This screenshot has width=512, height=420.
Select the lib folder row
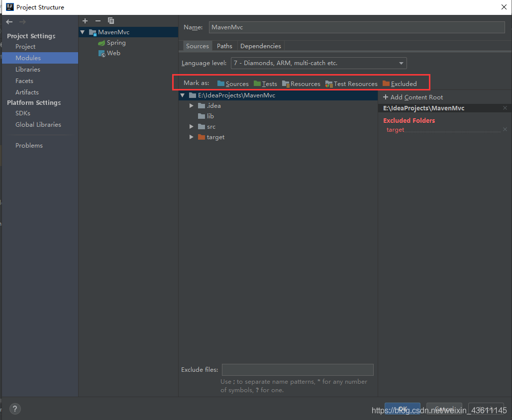pos(278,116)
